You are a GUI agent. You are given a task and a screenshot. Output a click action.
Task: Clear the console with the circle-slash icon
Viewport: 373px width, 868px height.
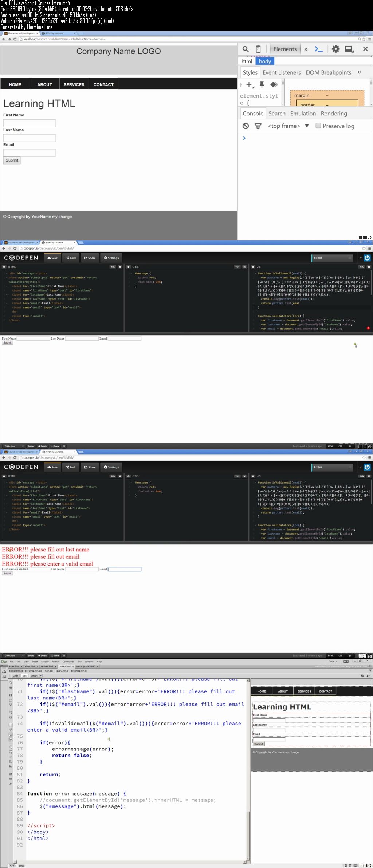pyautogui.click(x=246, y=126)
